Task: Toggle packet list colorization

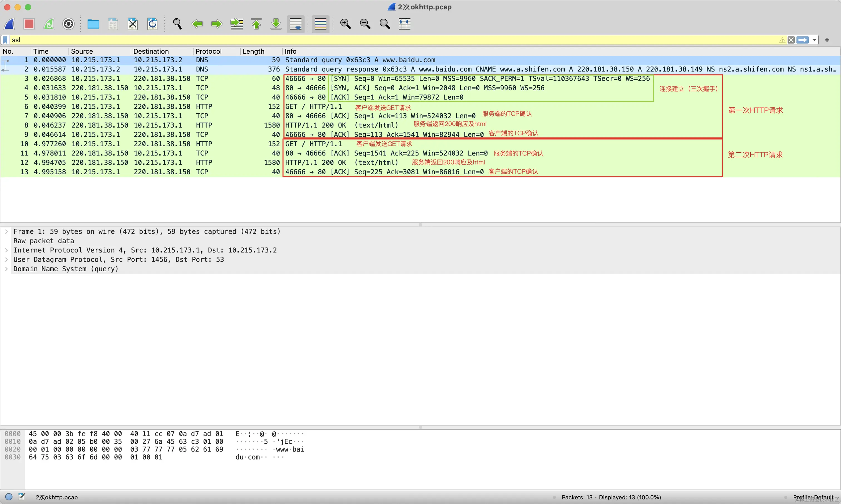Action: [x=320, y=24]
